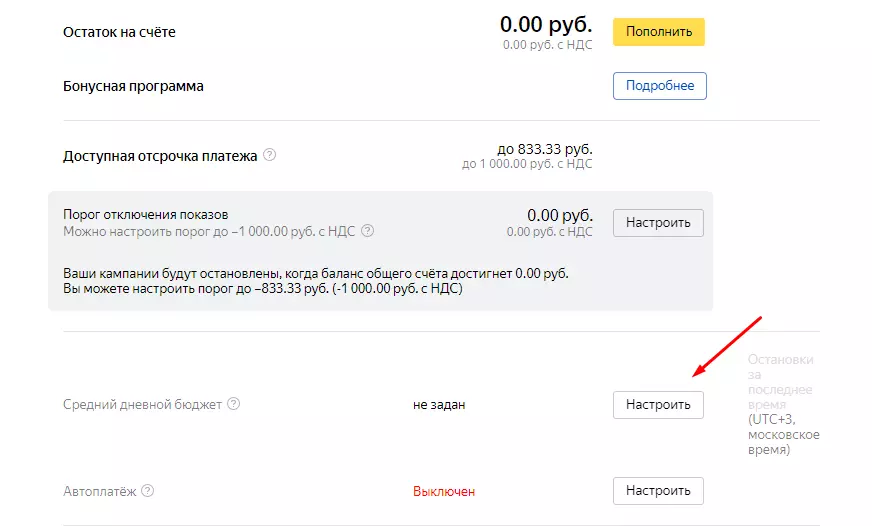872x526 pixels.
Task: Click Настроить for Автоплатёж
Action: point(658,490)
